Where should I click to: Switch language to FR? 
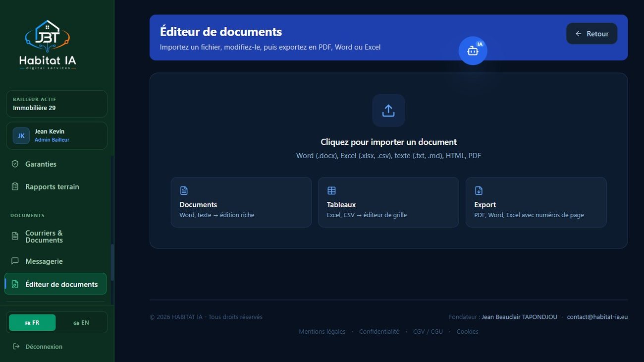pyautogui.click(x=32, y=322)
